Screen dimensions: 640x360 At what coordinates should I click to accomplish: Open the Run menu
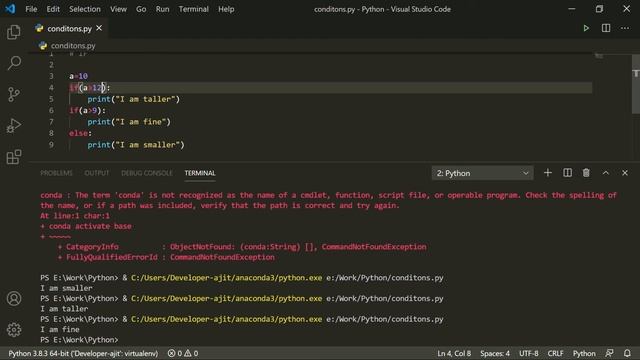coord(162,9)
